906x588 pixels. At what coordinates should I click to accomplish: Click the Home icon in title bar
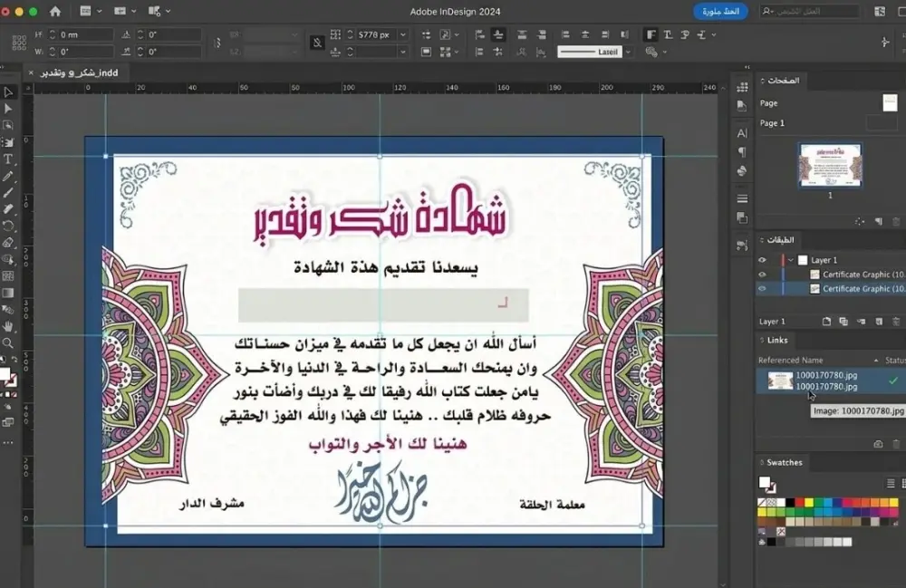55,11
